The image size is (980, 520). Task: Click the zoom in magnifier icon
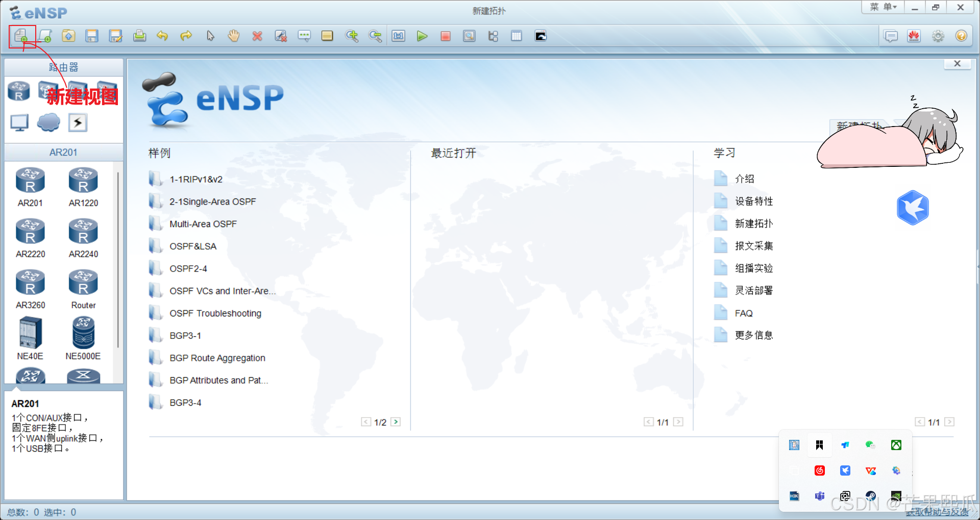(352, 36)
